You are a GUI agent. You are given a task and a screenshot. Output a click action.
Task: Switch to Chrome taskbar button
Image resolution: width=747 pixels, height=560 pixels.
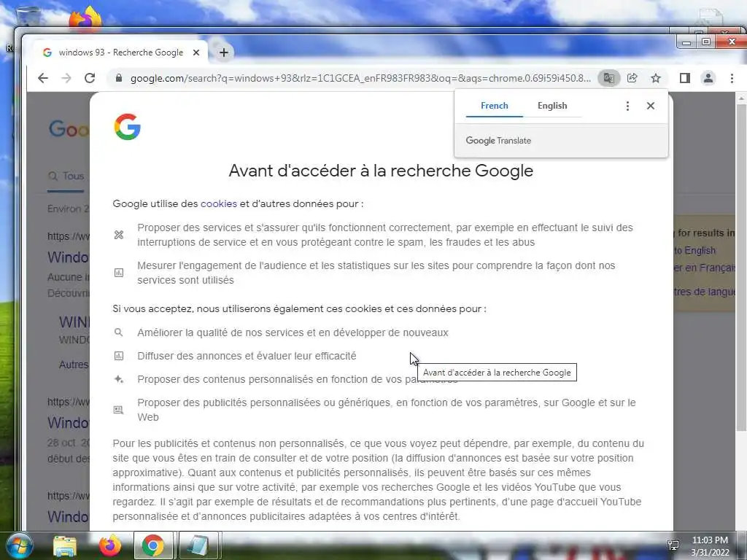153,545
